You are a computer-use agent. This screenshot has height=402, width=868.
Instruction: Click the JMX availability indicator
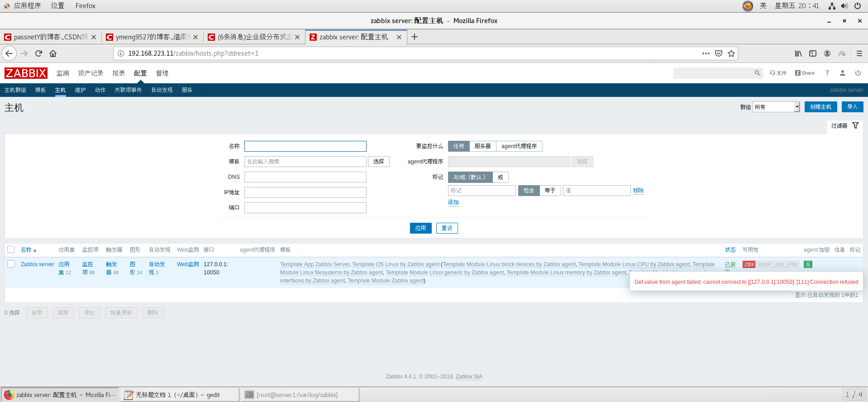click(x=779, y=264)
